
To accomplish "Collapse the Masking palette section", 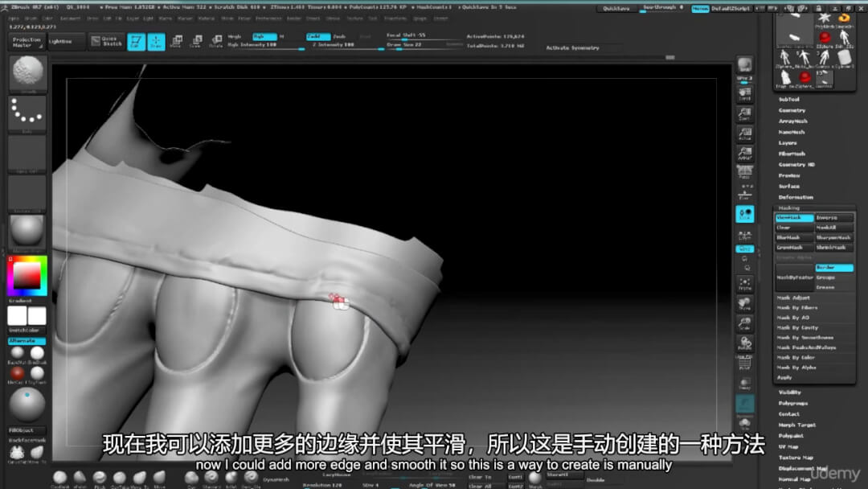I will 789,208.
